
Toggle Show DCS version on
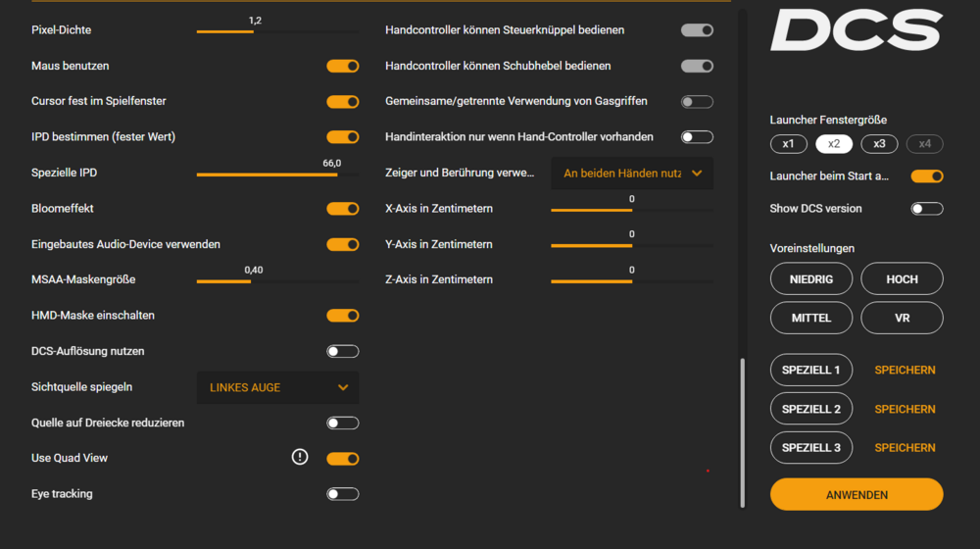pyautogui.click(x=927, y=209)
